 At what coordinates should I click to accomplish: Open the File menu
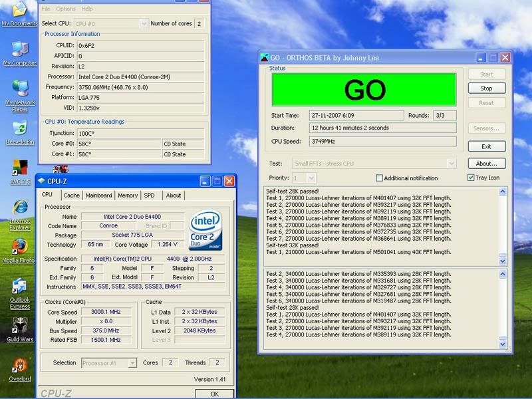[x=46, y=9]
